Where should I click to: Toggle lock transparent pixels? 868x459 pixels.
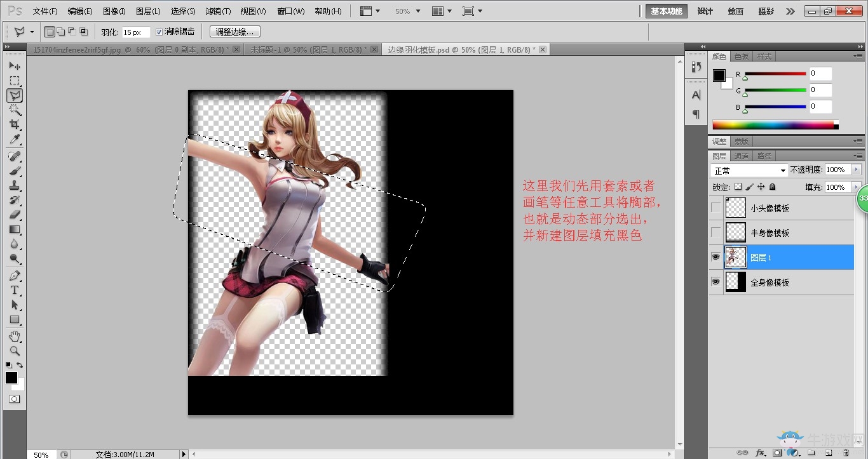[x=738, y=187]
